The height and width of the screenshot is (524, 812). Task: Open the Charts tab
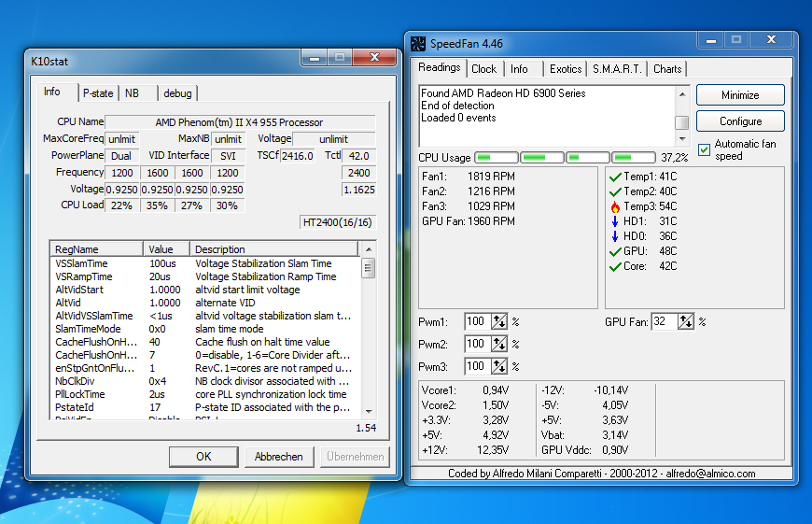coord(667,69)
